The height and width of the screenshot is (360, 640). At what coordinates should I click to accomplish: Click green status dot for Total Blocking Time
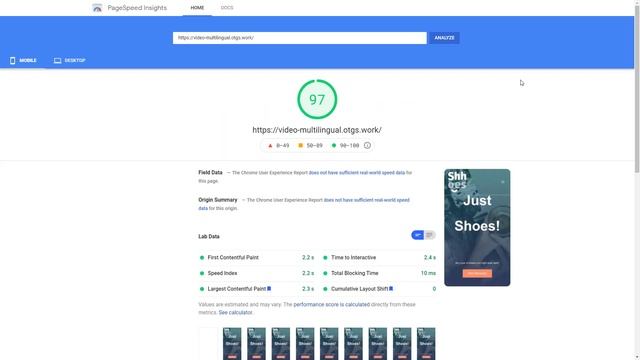pos(325,273)
